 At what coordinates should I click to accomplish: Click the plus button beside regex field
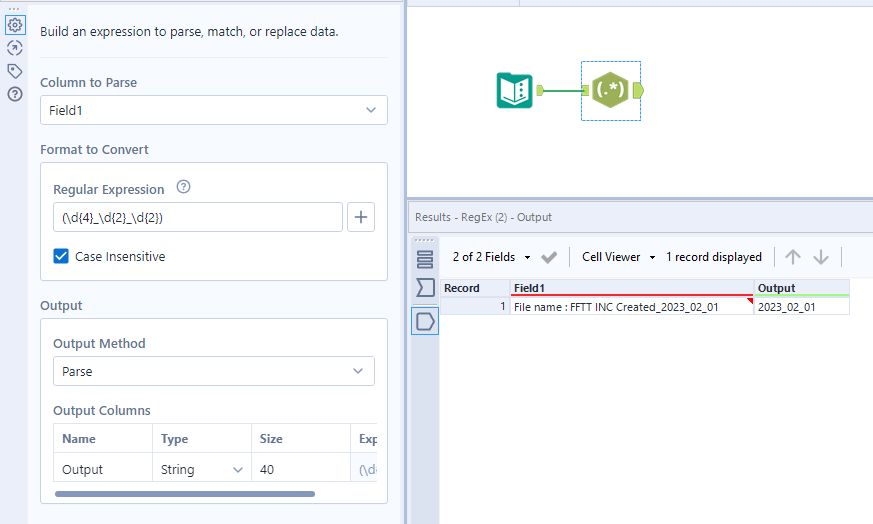[361, 217]
